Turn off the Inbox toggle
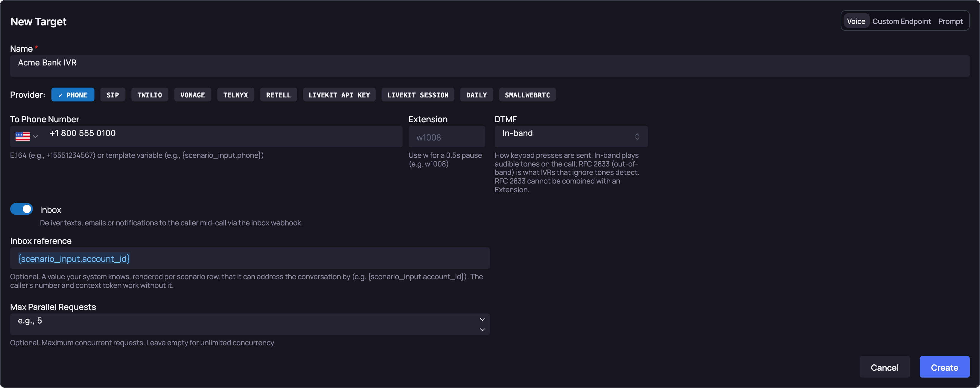This screenshot has width=980, height=388. click(21, 209)
